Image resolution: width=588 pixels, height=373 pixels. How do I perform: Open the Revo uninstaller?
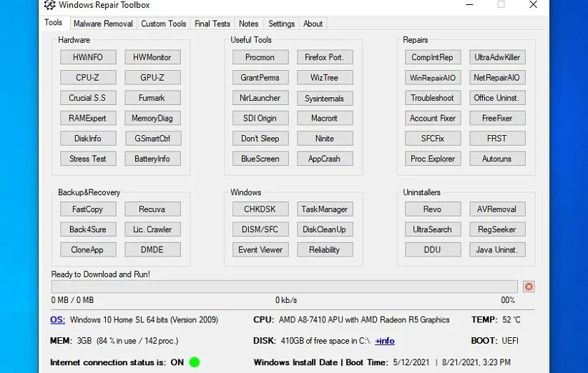point(432,209)
